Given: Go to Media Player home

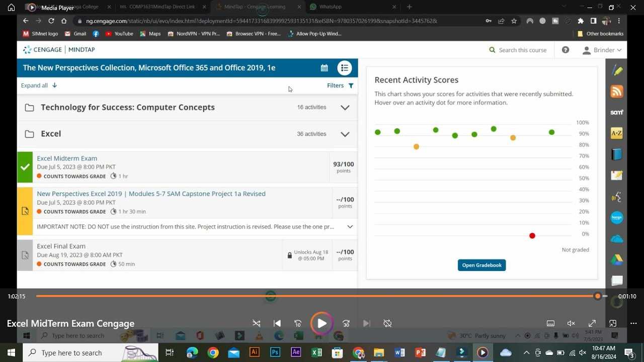Looking at the screenshot, I should coord(11,8).
